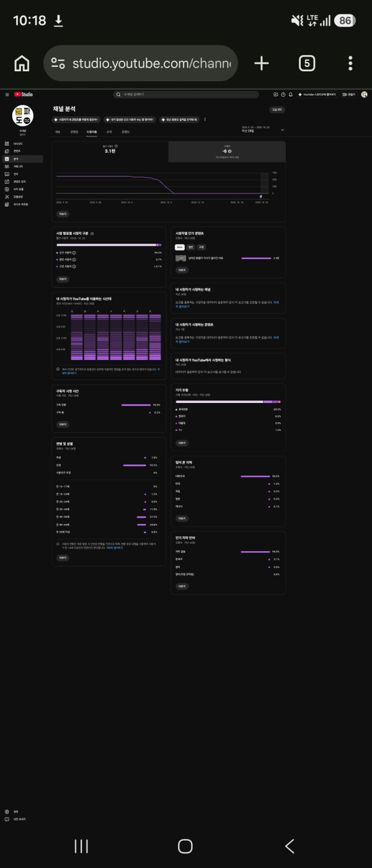
Task: Click info icon next to 신규 시청자
Action: pos(74,253)
